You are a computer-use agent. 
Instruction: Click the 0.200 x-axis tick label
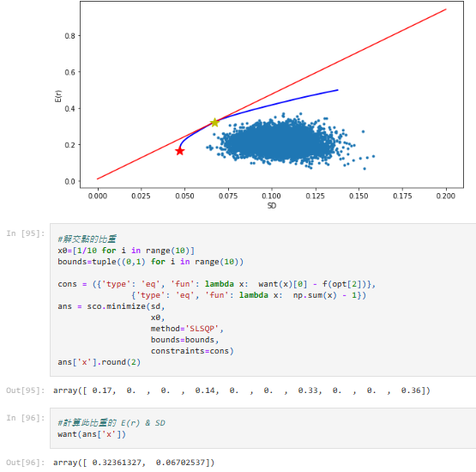click(446, 196)
